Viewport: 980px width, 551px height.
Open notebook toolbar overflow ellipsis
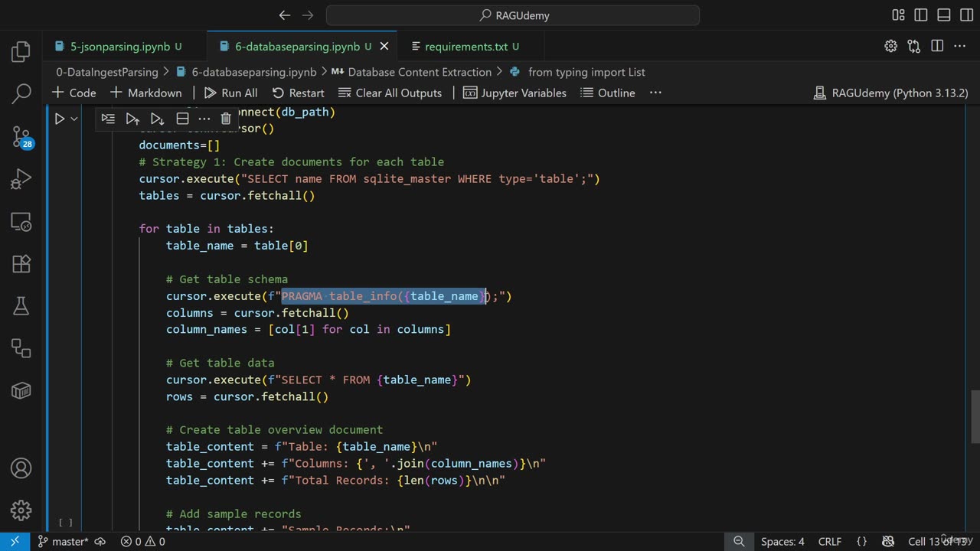655,93
